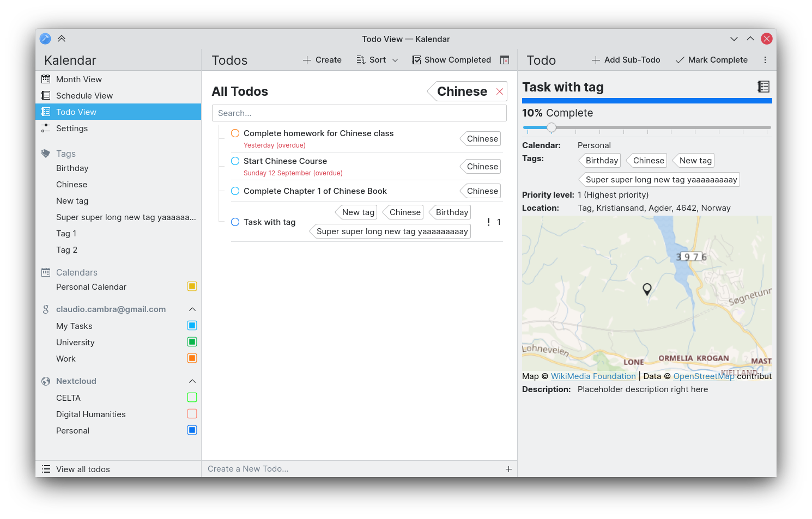This screenshot has height=519, width=812.
Task: Open the Sort dropdown arrow
Action: (395, 60)
